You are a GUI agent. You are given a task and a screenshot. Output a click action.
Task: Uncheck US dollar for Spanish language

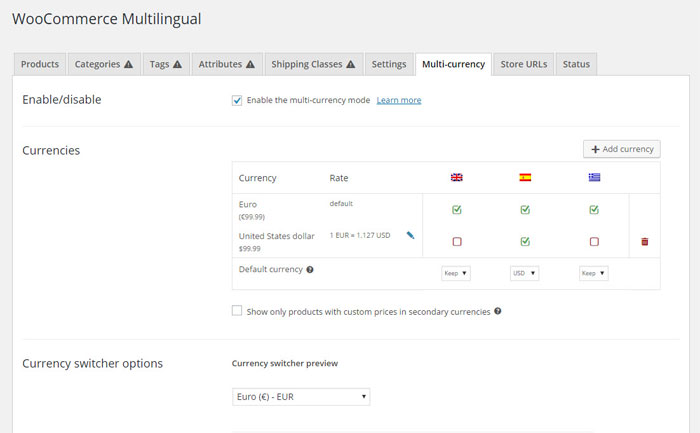tap(525, 241)
